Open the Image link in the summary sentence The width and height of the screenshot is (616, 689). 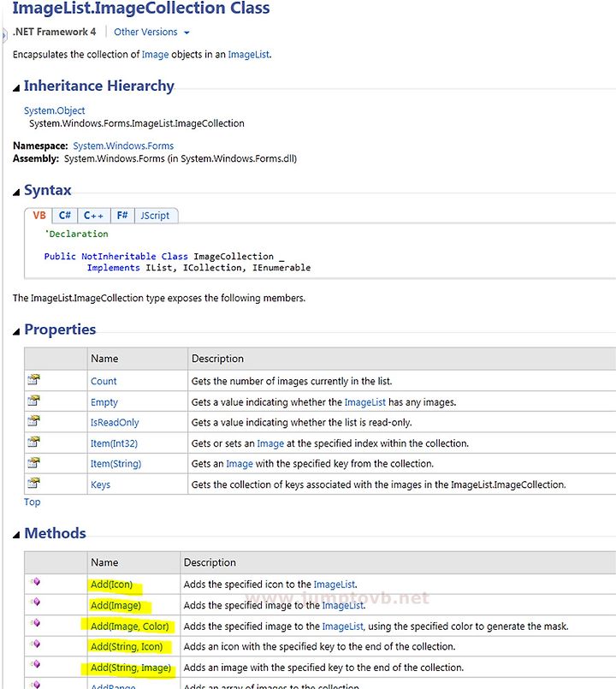155,55
